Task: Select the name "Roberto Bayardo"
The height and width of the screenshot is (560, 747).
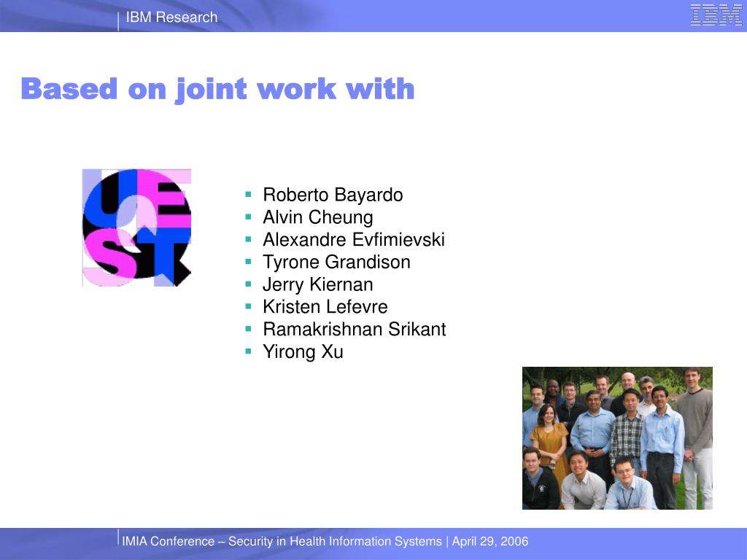Action: pos(333,195)
